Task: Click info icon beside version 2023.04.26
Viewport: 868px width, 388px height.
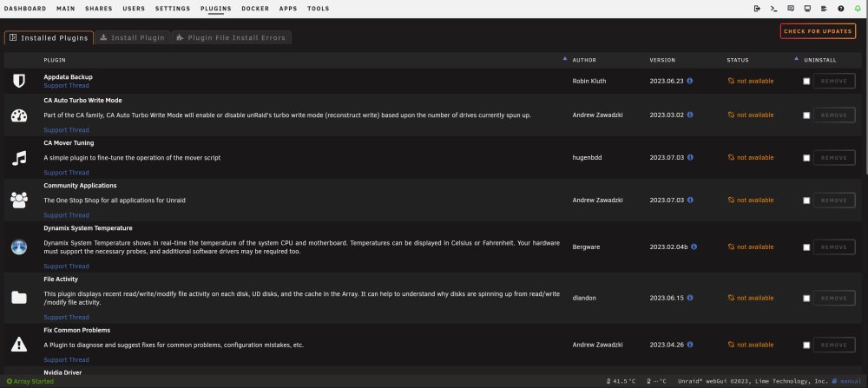Action: (x=690, y=345)
